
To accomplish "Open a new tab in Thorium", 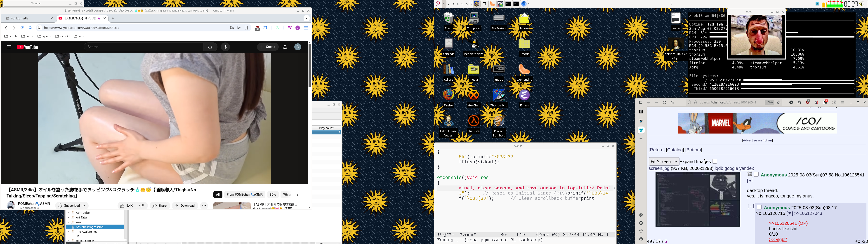I will [x=113, y=19].
